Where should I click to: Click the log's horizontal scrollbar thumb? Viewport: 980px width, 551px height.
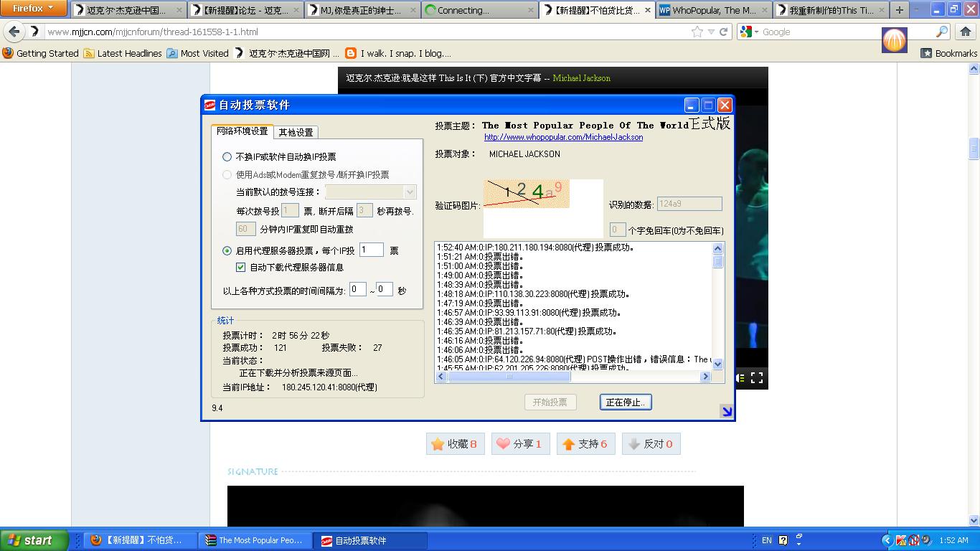pos(509,376)
